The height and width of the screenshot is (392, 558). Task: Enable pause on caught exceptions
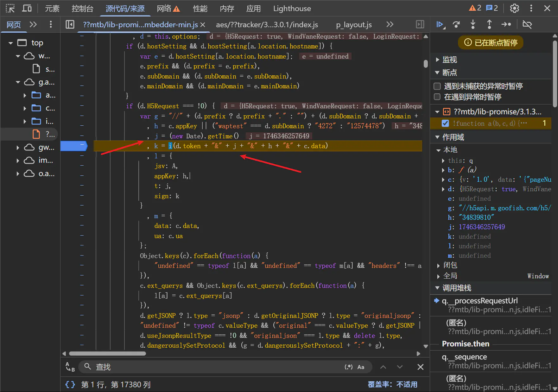pyautogui.click(x=437, y=97)
